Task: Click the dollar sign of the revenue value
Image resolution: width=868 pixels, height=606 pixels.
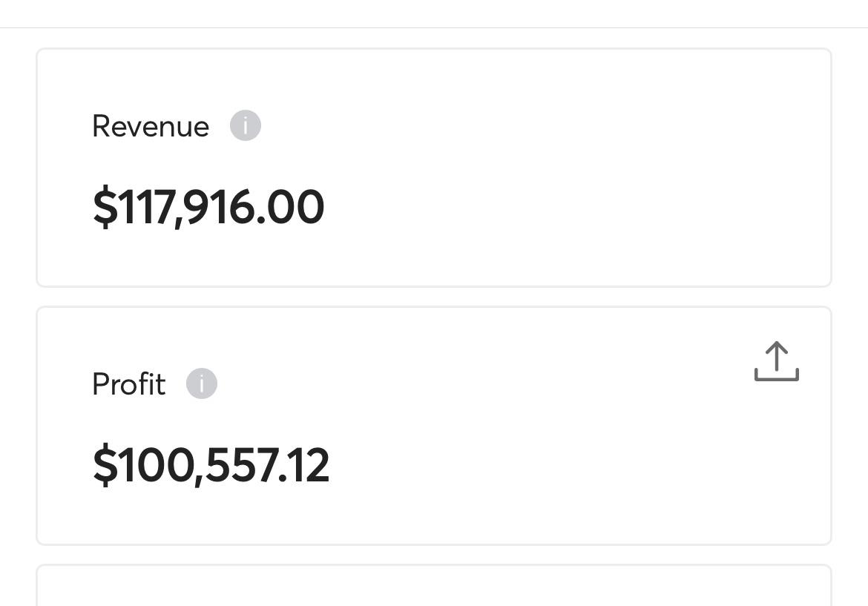Action: 105,207
